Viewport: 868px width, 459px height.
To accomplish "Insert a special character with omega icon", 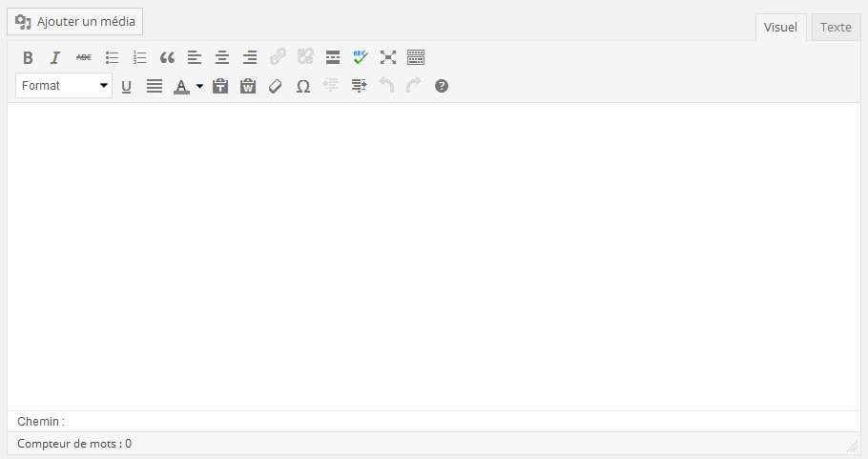I will pyautogui.click(x=303, y=86).
